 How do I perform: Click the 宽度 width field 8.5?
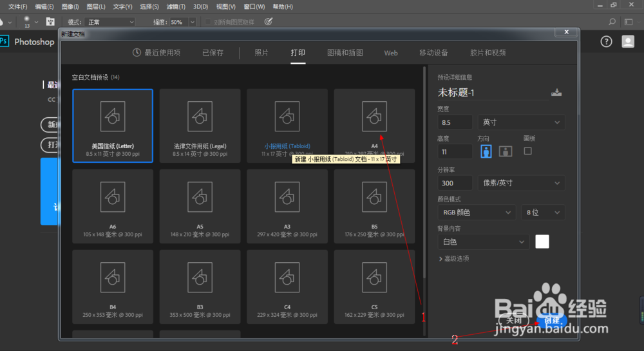coord(455,122)
